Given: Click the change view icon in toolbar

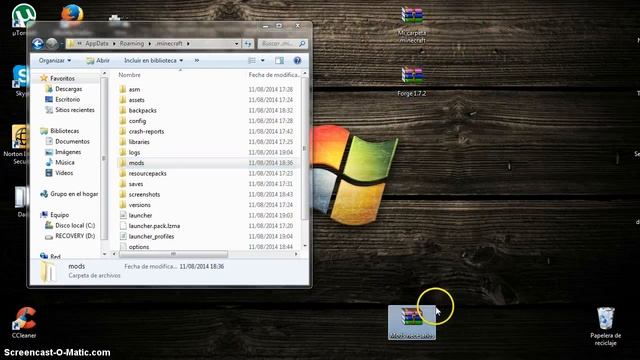Looking at the screenshot, I should pos(252,60).
